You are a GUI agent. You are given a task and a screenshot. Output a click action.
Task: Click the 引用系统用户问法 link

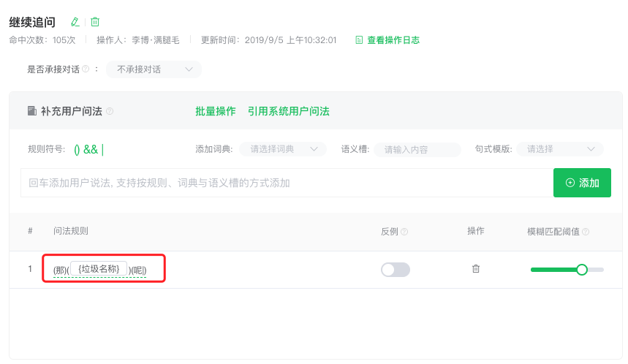click(288, 111)
